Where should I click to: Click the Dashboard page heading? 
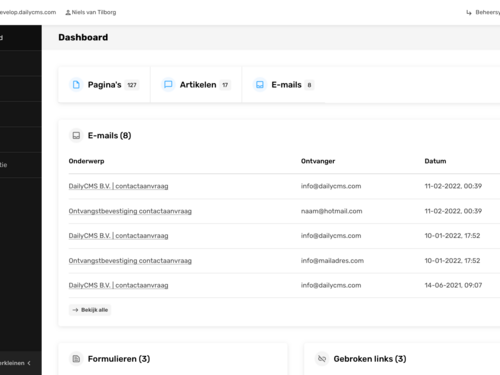click(83, 37)
